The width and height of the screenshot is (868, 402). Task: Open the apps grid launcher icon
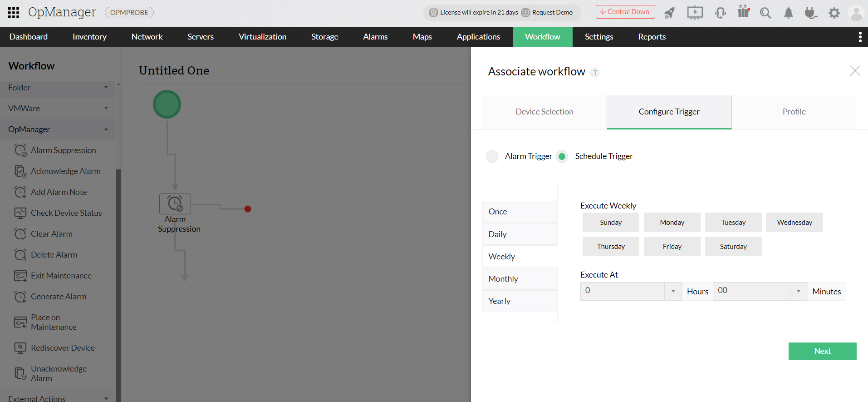pyautogui.click(x=14, y=12)
